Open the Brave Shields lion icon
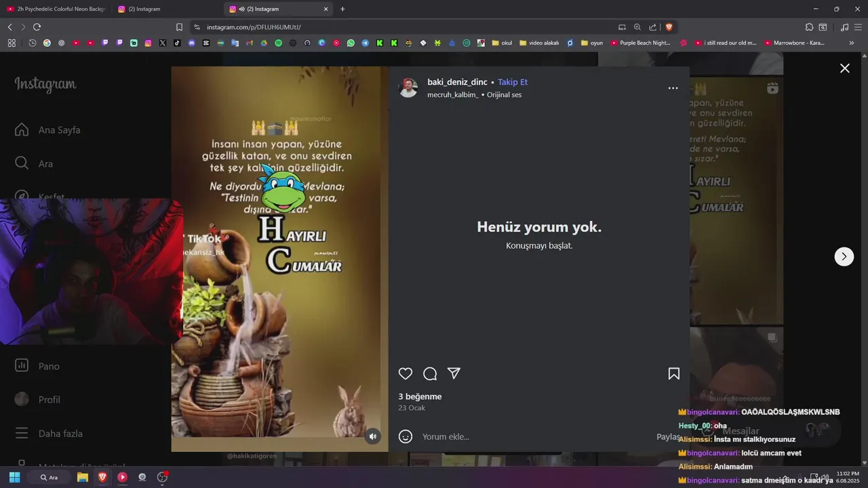The image size is (868, 488). [x=669, y=27]
